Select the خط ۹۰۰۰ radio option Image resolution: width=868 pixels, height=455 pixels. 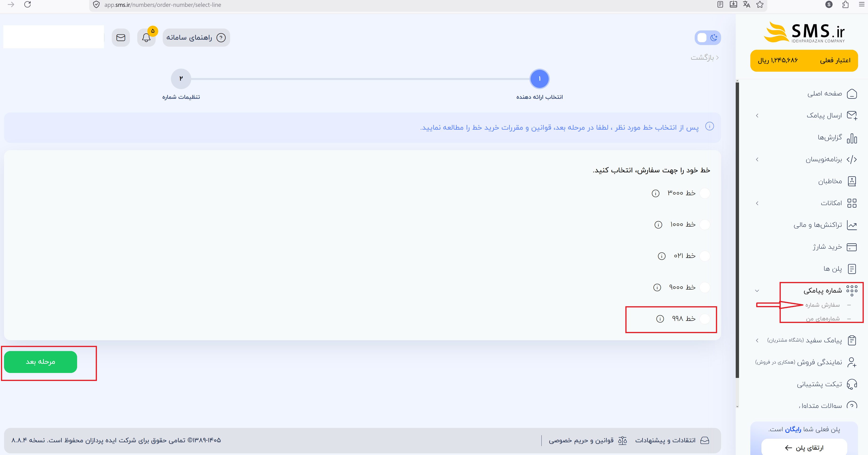coord(705,287)
